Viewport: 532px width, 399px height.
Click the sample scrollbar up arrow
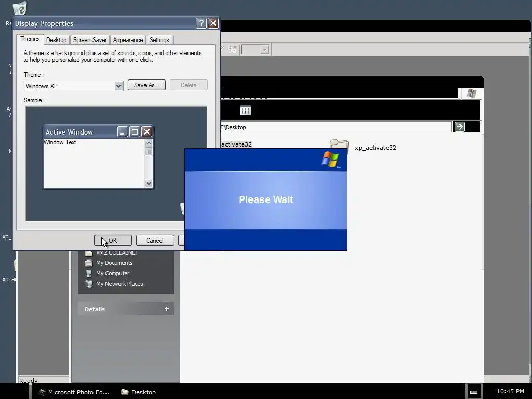pos(149,143)
